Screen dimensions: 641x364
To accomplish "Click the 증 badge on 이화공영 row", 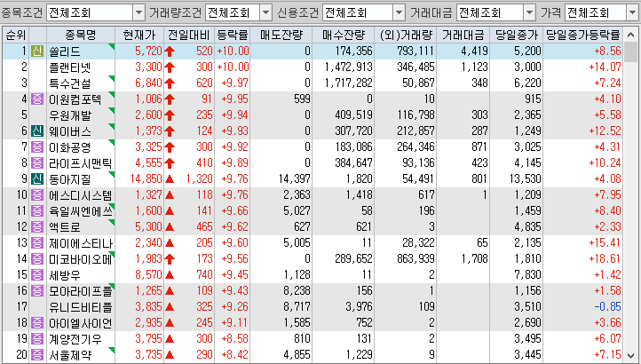I will coord(37,146).
